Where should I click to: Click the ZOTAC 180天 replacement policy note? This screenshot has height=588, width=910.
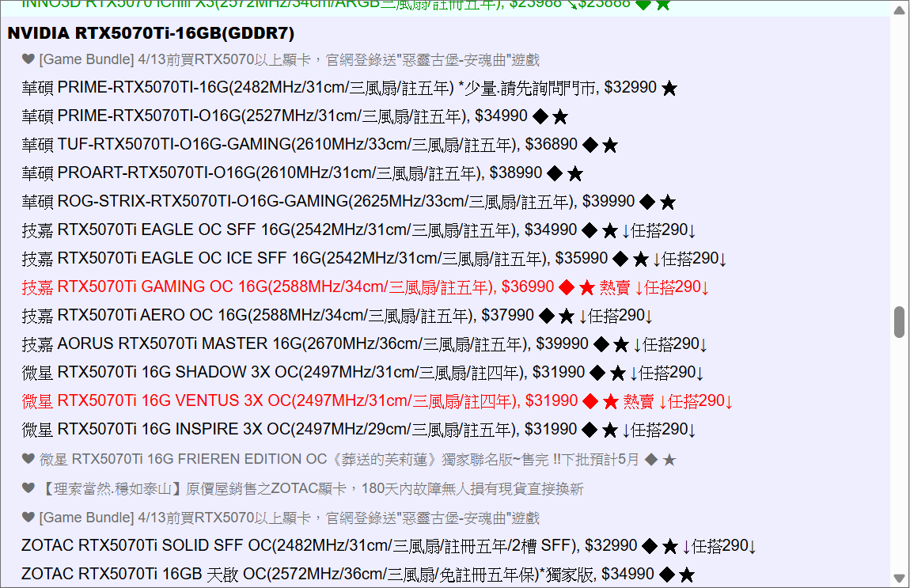(302, 489)
